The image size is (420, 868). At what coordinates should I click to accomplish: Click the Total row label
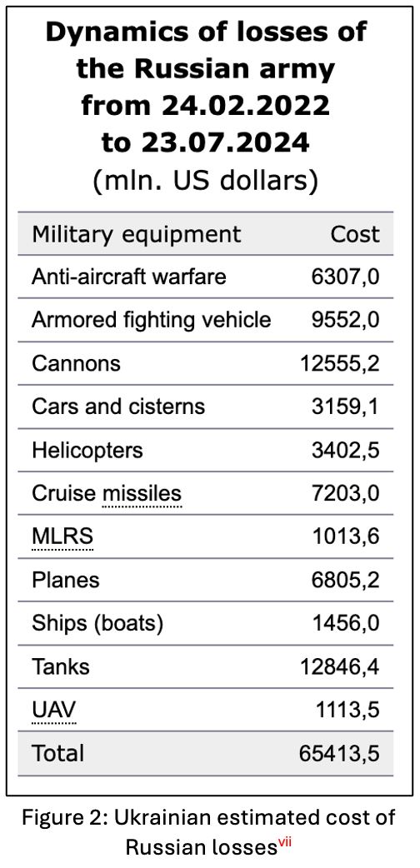[57, 753]
